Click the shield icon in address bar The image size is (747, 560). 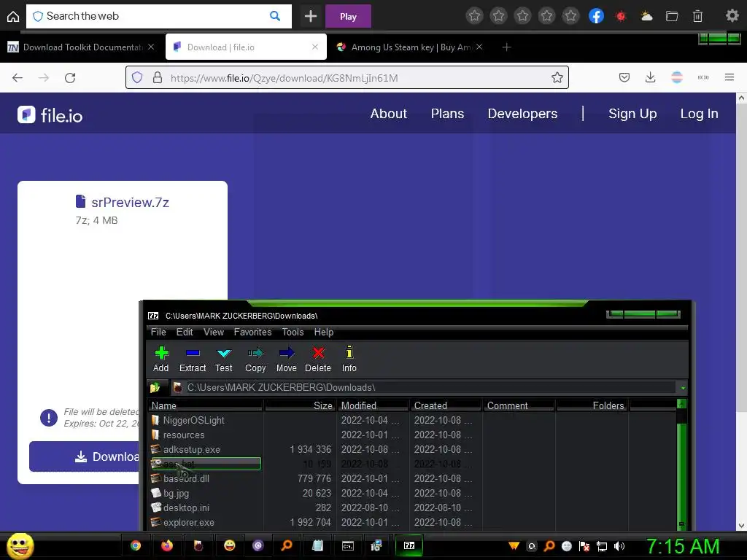coord(136,77)
